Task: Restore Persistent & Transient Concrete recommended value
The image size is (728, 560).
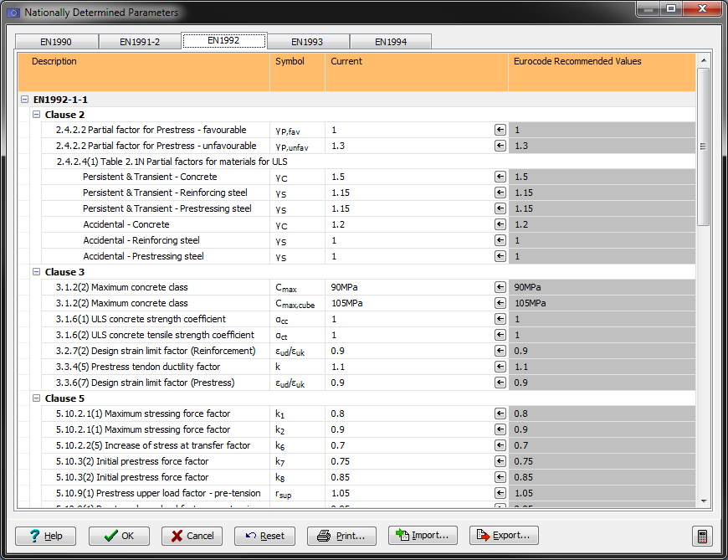Action: point(500,177)
